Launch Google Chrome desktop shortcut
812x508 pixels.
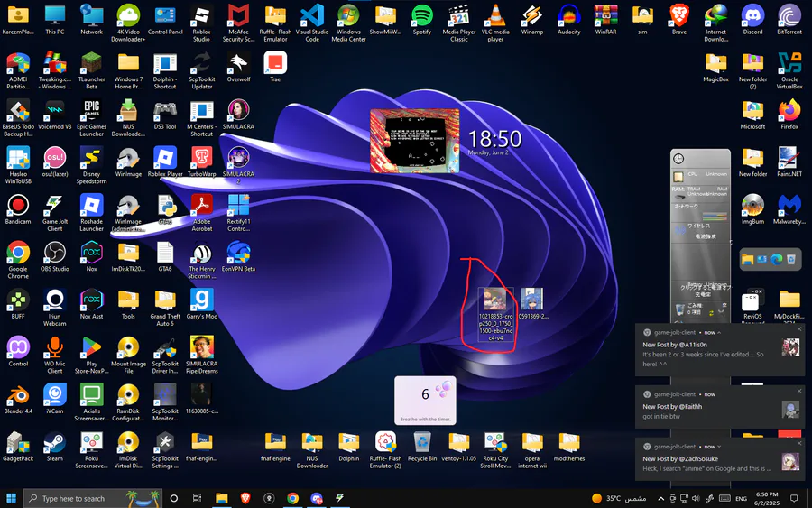(18, 260)
